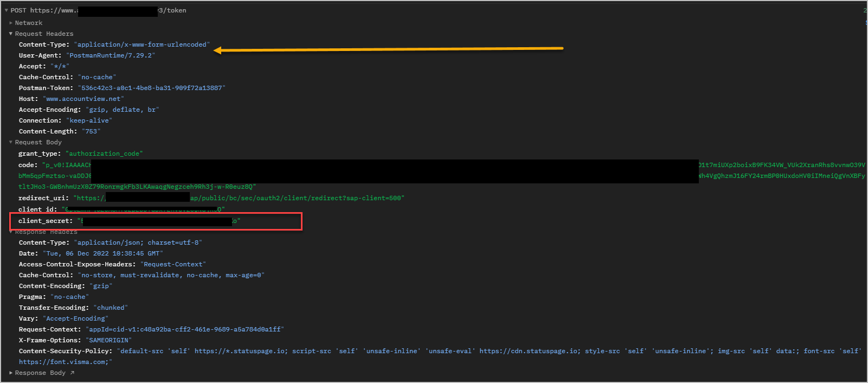Expand the Network section

coord(11,23)
